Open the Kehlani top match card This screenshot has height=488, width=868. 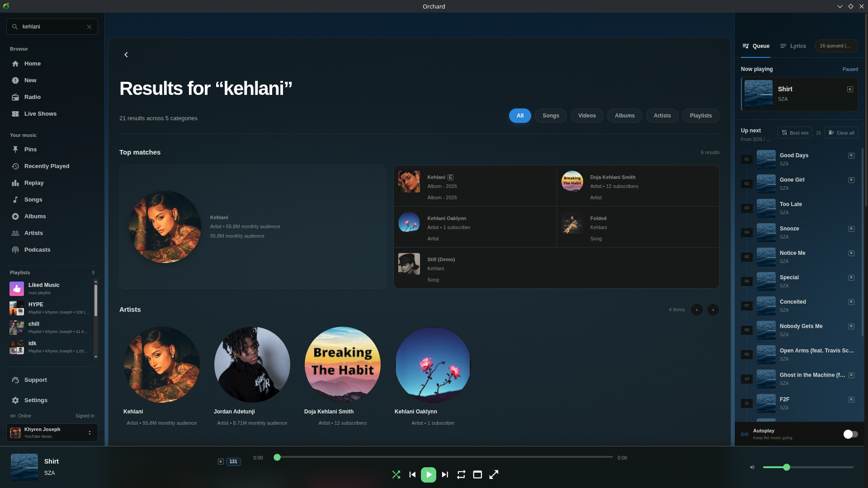pyautogui.click(x=252, y=227)
